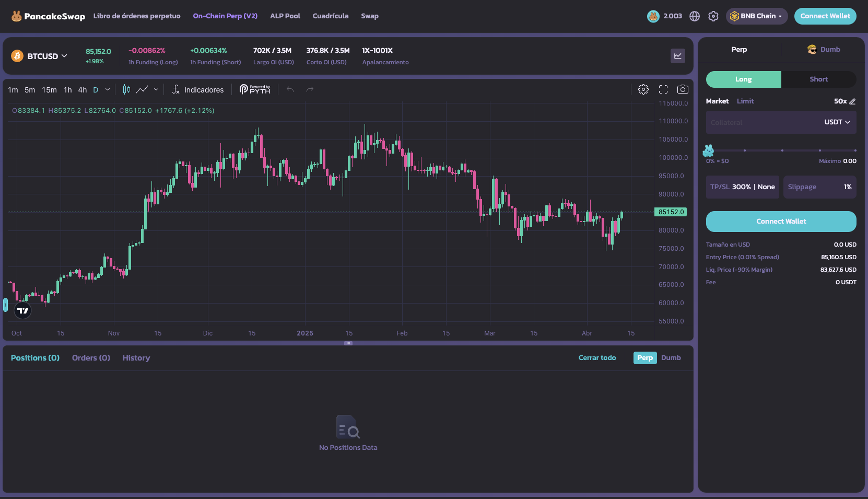This screenshot has height=499, width=868.
Task: Go to Cuadrícula page
Action: [331, 16]
